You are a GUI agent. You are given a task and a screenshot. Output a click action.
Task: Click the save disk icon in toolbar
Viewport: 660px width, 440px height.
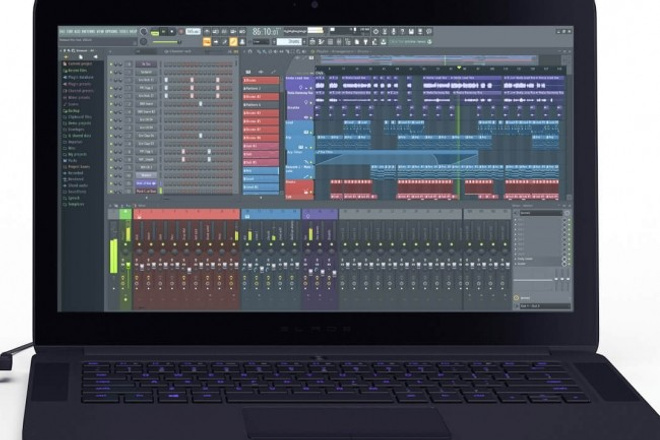tap(411, 32)
